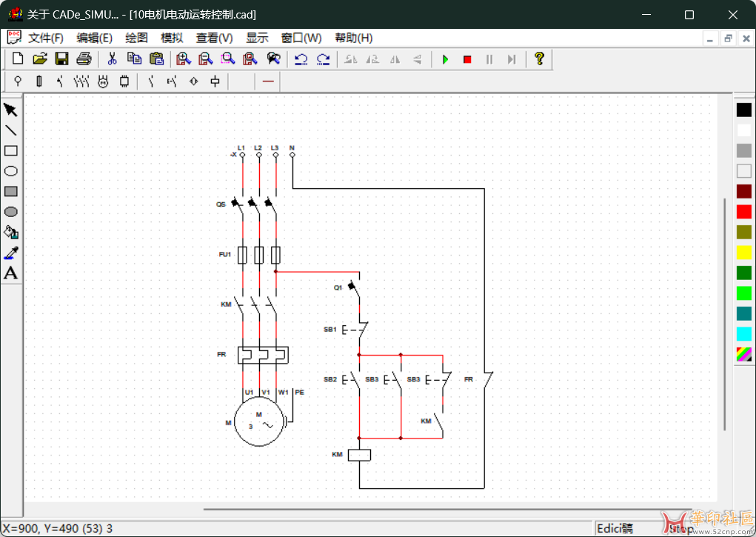Select the red wire line tool
This screenshot has height=537, width=756.
[x=269, y=81]
